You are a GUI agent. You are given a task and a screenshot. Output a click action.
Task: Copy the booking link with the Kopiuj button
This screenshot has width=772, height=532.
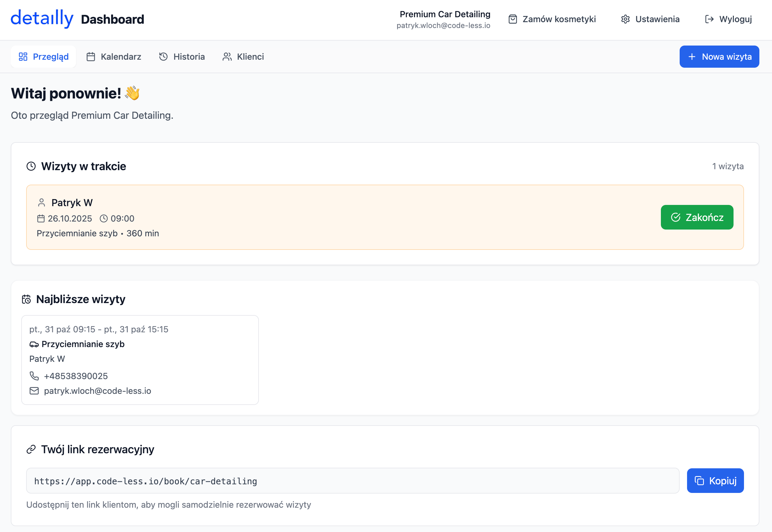tap(715, 481)
